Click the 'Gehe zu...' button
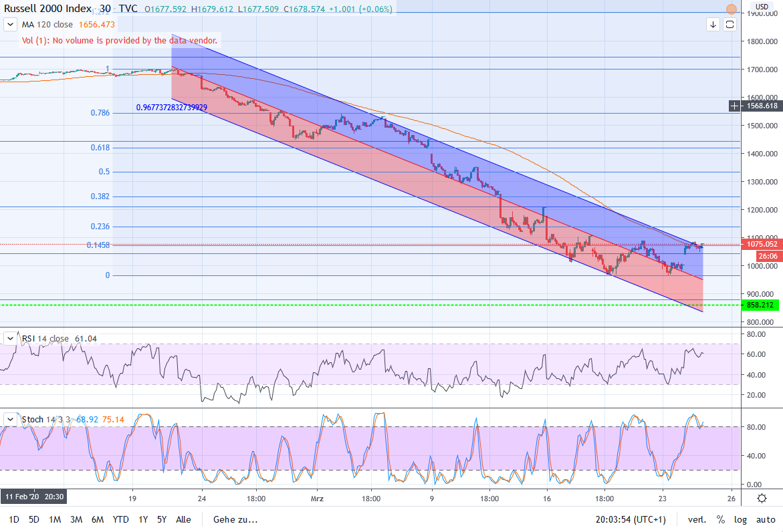783x532 pixels. pos(235,519)
